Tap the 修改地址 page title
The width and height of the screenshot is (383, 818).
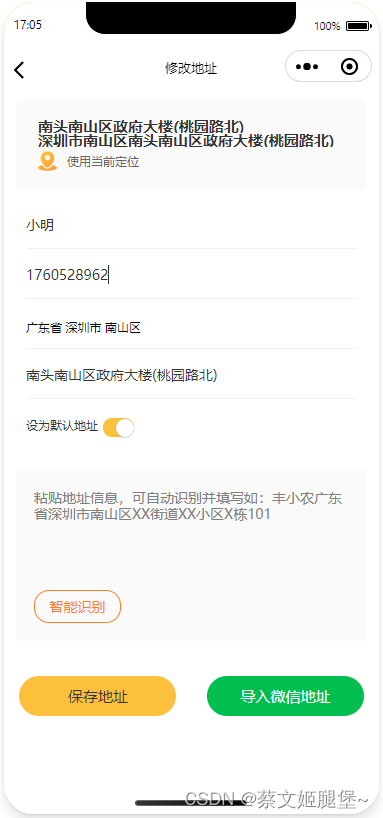[x=191, y=68]
